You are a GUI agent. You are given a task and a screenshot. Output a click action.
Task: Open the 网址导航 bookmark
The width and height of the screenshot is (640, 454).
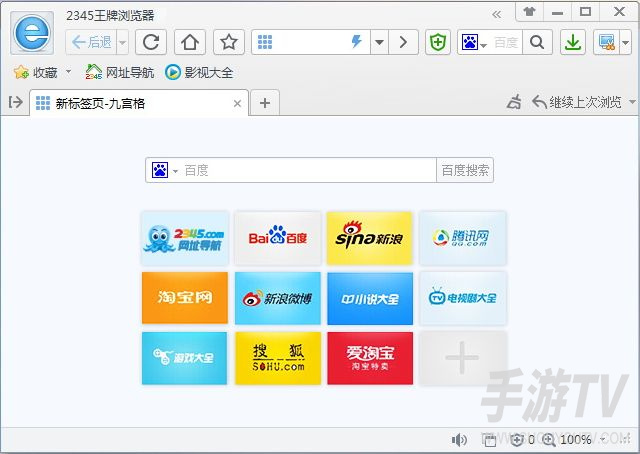click(120, 73)
